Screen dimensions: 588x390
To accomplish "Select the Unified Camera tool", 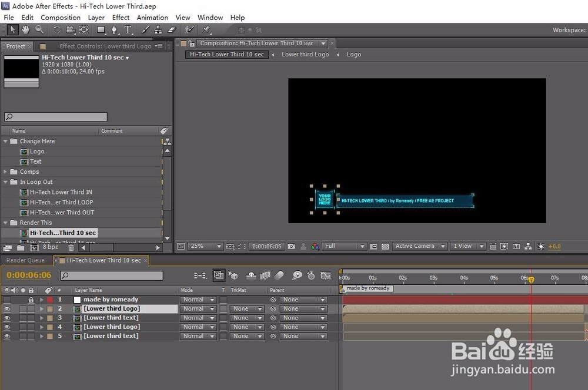I will [70, 29].
